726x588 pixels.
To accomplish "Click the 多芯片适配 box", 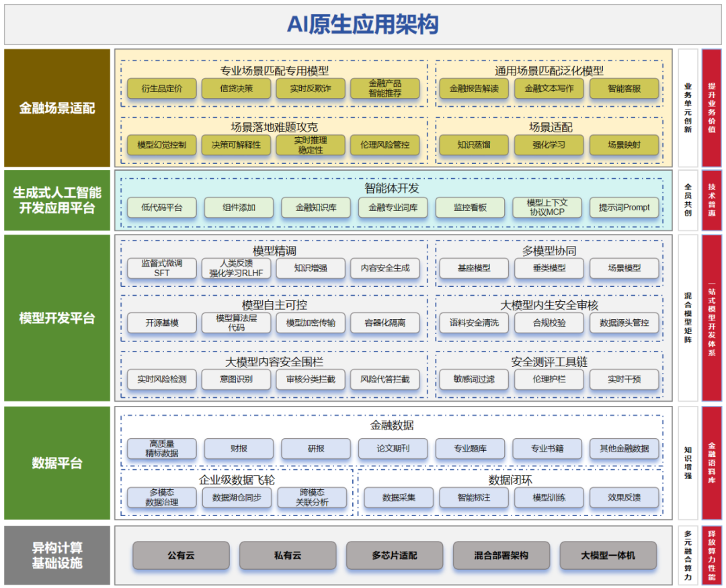I will click(x=395, y=555).
